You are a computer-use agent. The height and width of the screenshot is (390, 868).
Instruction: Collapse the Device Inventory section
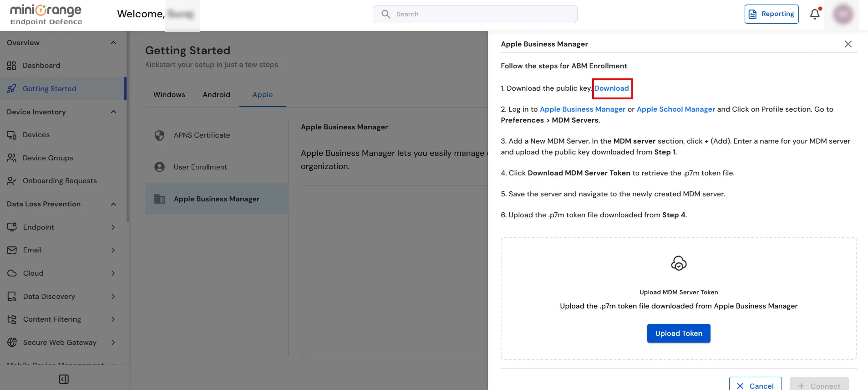coord(113,112)
